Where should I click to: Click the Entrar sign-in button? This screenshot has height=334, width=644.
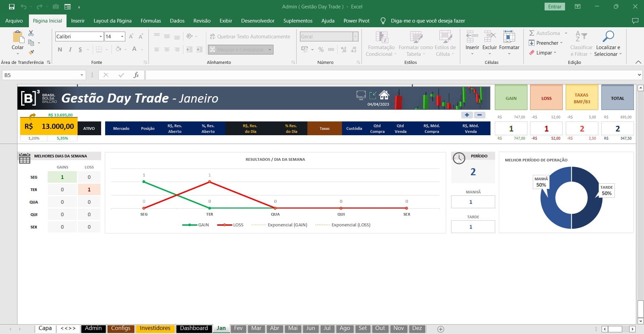click(555, 6)
